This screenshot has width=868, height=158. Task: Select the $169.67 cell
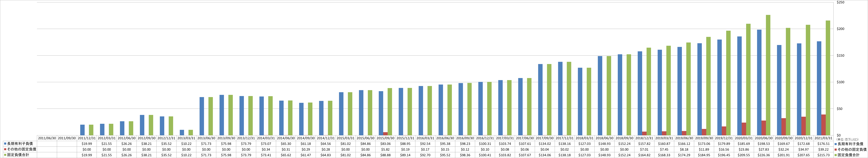[x=784, y=144]
